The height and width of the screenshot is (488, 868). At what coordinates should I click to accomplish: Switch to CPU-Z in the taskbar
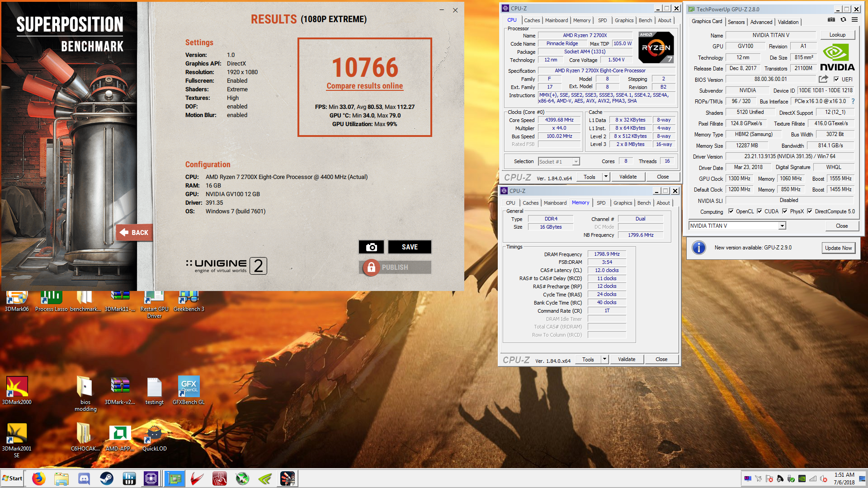[151, 479]
